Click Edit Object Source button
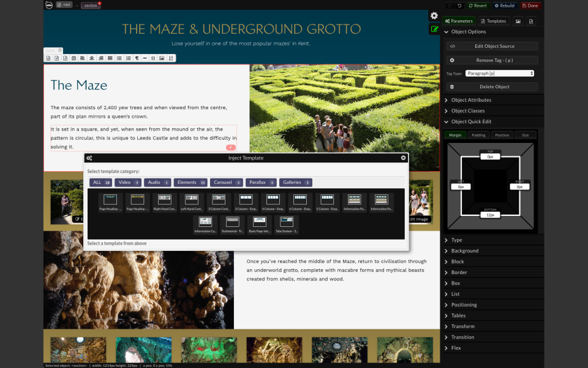This screenshot has height=368, width=588. coord(492,46)
